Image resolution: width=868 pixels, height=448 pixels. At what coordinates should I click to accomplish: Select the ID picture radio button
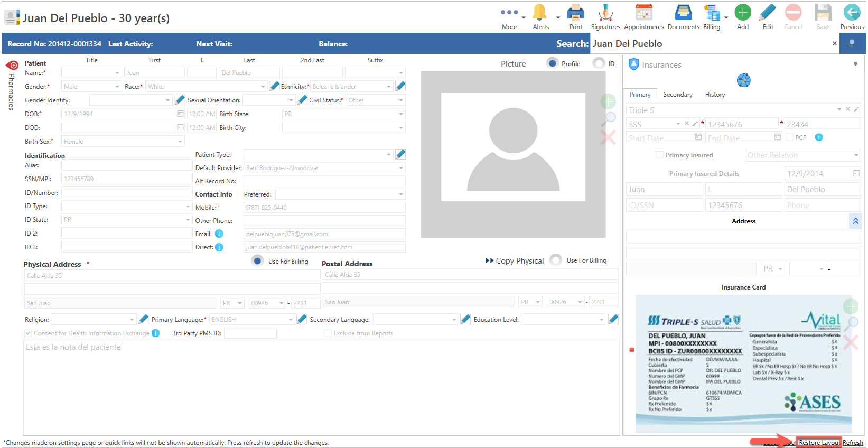[598, 63]
